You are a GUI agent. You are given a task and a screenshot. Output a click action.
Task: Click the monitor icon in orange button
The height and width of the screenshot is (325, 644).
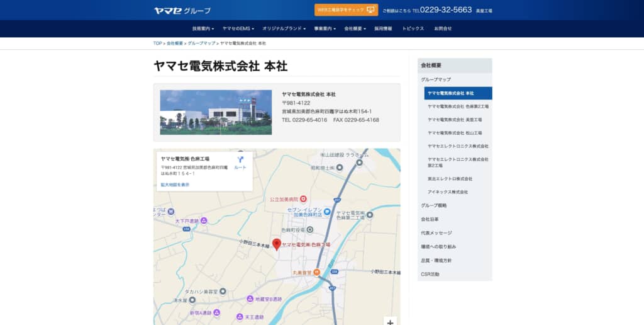coord(370,10)
